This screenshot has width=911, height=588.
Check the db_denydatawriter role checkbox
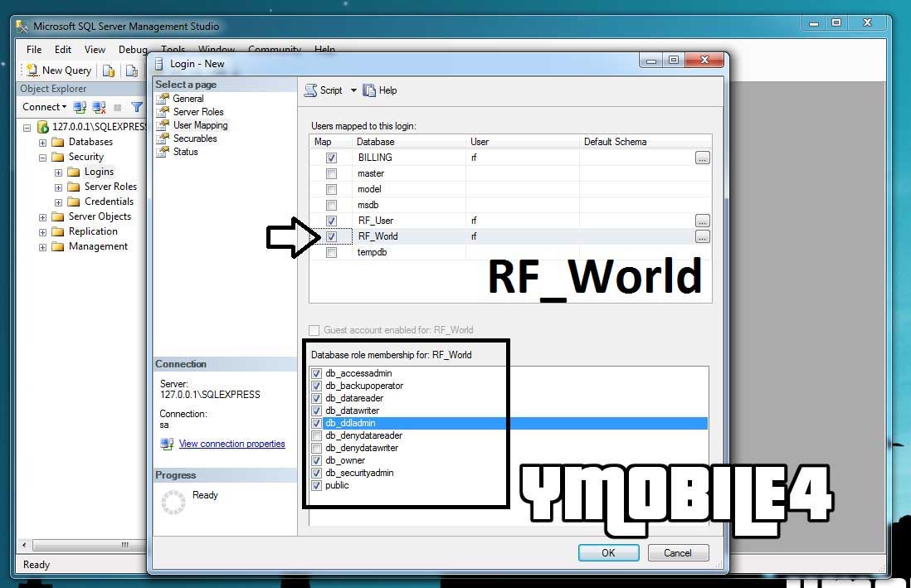click(316, 449)
